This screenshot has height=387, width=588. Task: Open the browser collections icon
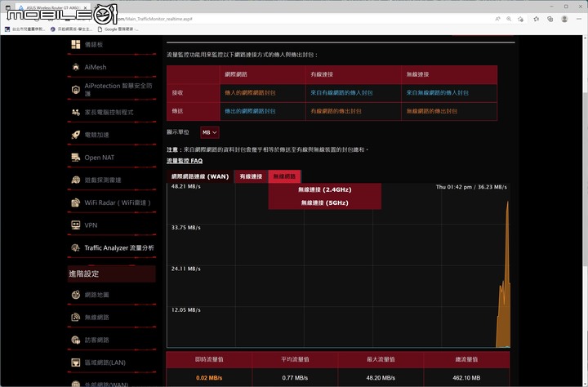(x=550, y=19)
